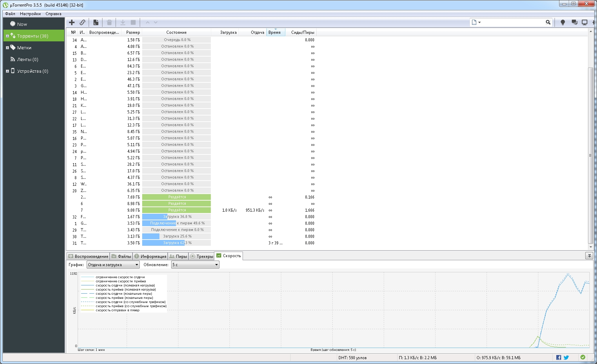Image resolution: width=597 pixels, height=364 pixels.
Task: Click the Move Down Queue arrow
Action: (x=156, y=22)
